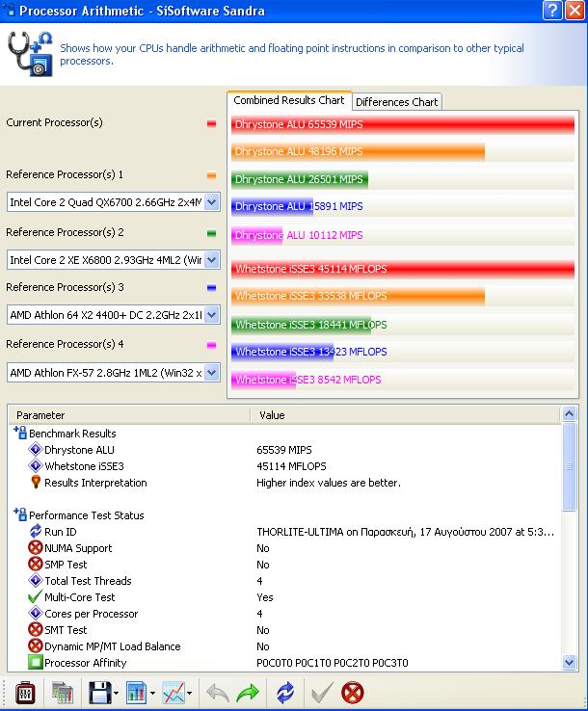This screenshot has width=588, height=711.
Task: Click the blue Reference Processor 3 swatch
Action: (x=211, y=288)
